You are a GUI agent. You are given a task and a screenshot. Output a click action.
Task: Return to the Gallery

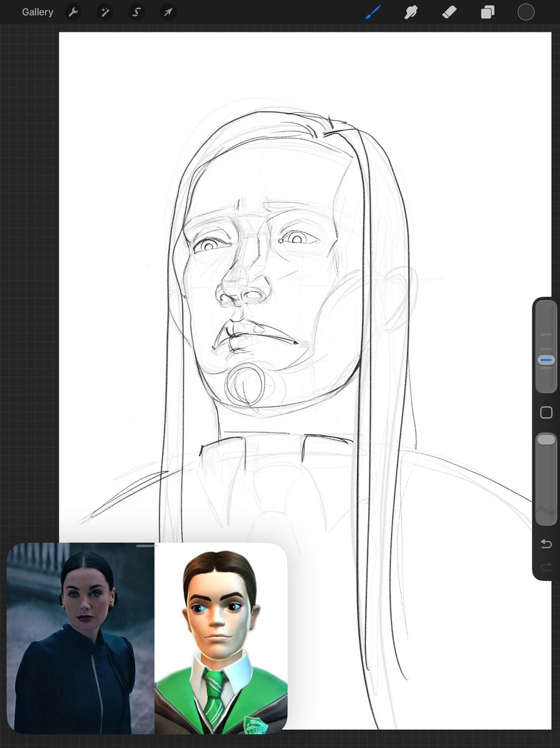point(37,12)
